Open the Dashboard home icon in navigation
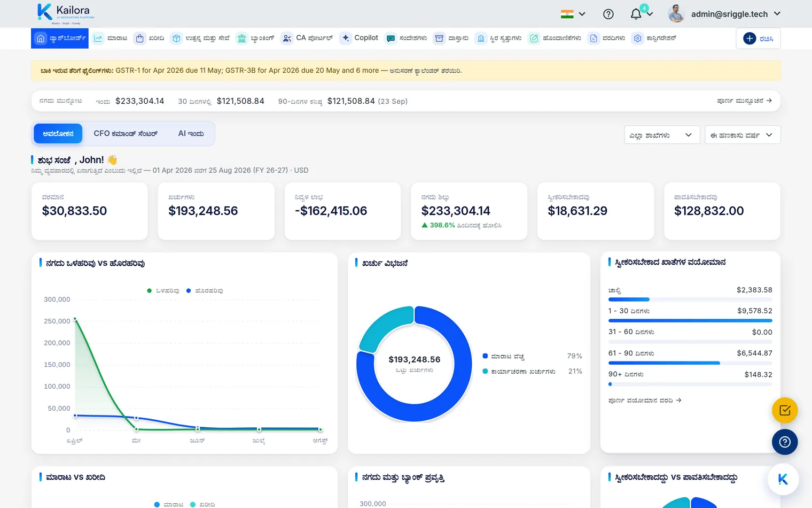 (x=41, y=39)
